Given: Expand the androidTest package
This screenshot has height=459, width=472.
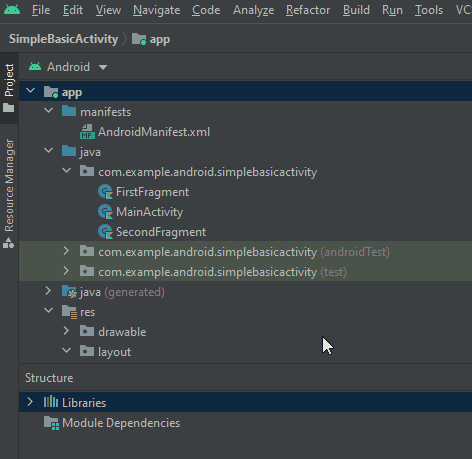Looking at the screenshot, I should click(x=66, y=251).
